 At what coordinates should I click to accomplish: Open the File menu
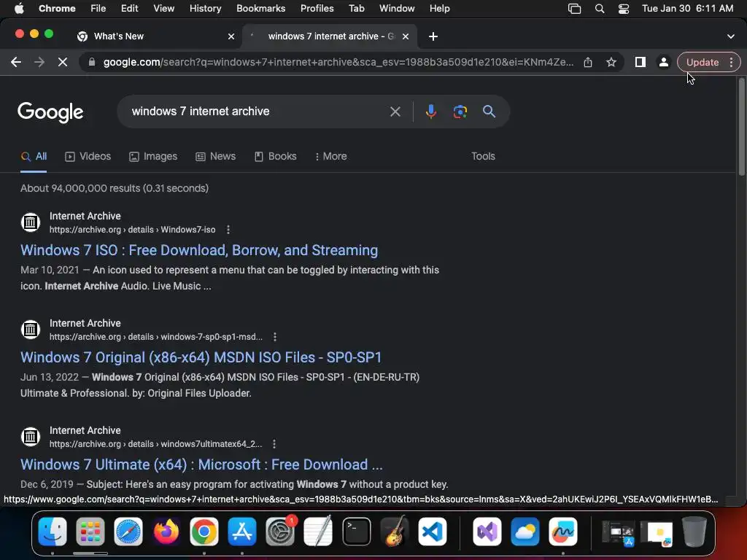98,9
